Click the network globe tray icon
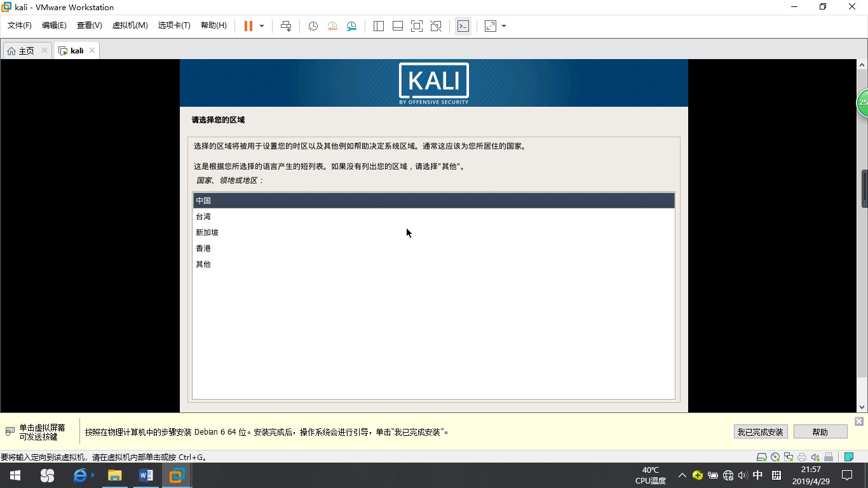Image resolution: width=868 pixels, height=488 pixels. (x=728, y=475)
